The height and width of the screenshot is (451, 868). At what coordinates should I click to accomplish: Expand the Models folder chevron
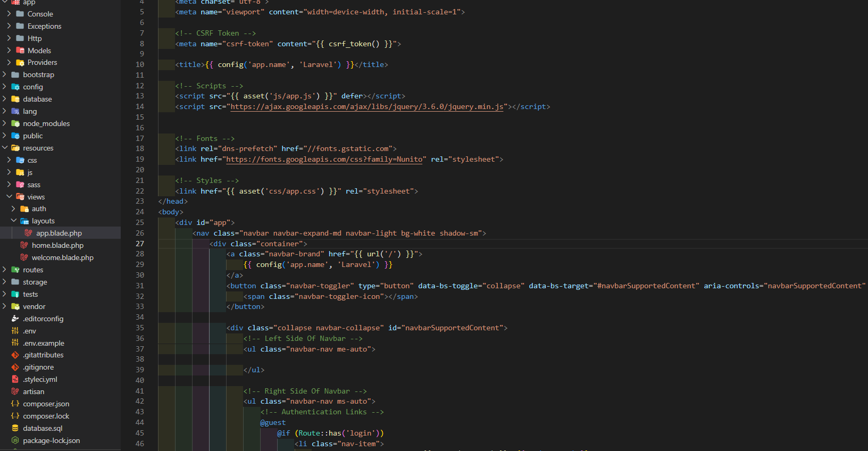pyautogui.click(x=9, y=51)
